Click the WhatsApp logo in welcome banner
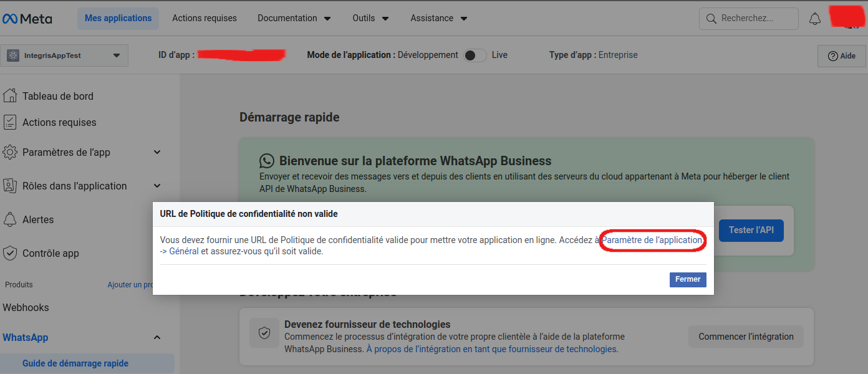The width and height of the screenshot is (868, 374). [267, 161]
